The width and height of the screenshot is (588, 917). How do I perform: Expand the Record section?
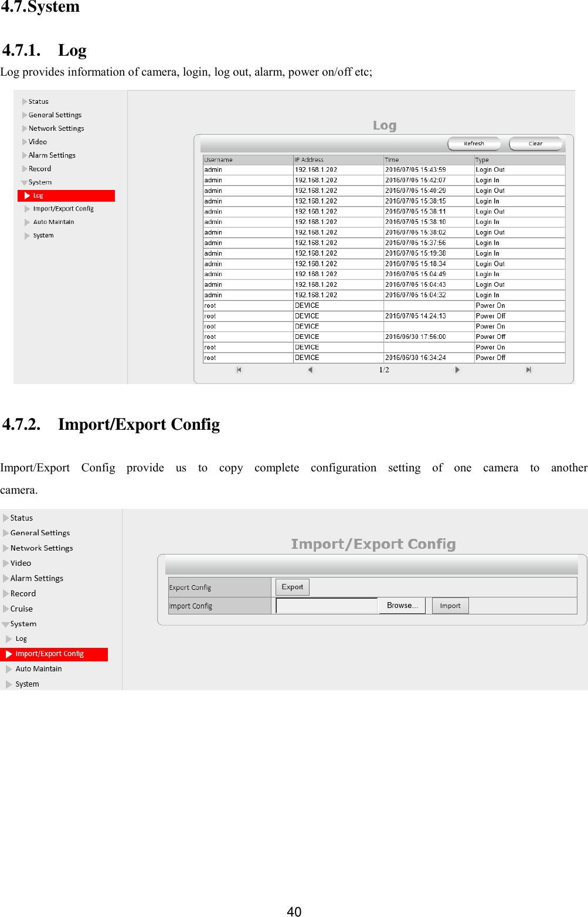click(x=39, y=168)
